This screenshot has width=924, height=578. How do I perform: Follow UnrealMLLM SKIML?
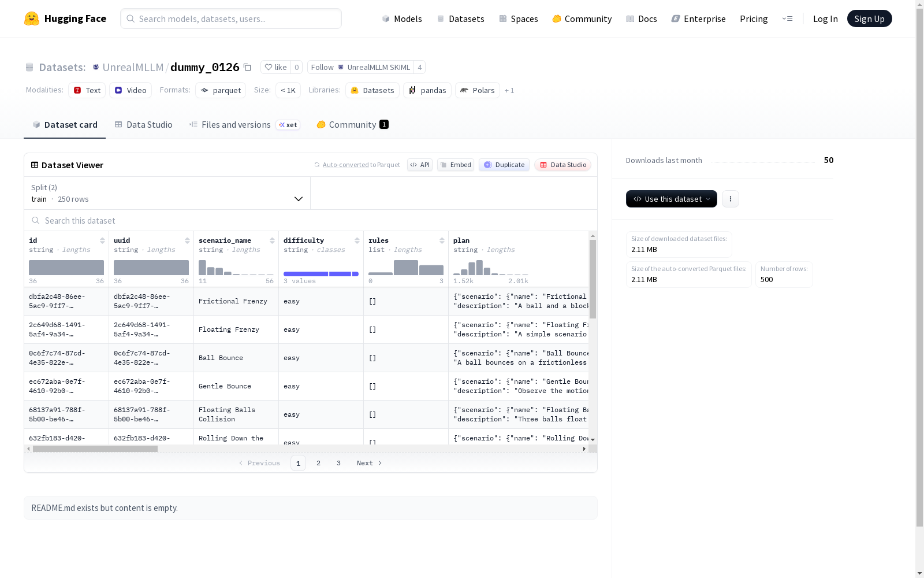coord(360,67)
